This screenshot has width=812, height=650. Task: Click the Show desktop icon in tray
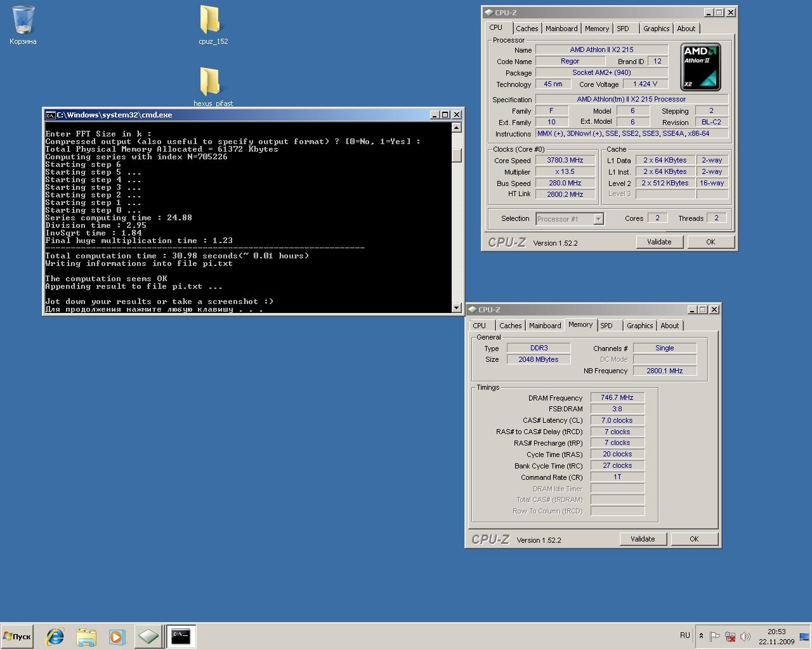click(x=804, y=636)
